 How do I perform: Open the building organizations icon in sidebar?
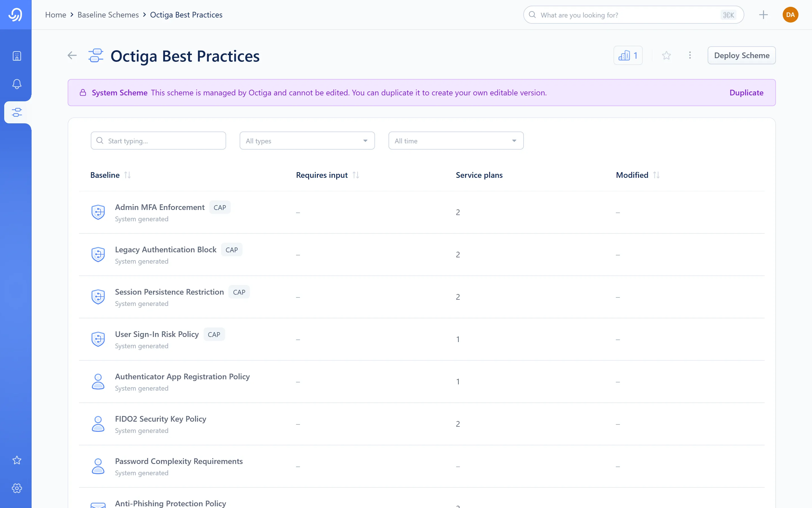point(17,56)
